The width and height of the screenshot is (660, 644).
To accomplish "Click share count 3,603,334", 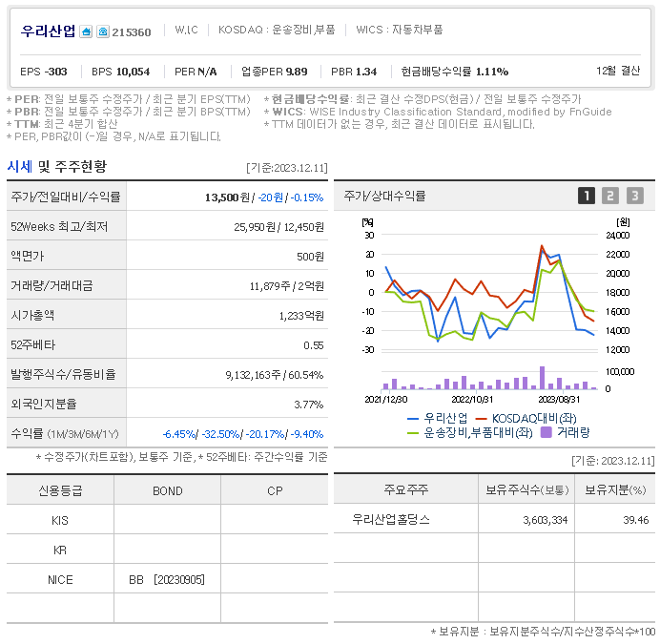I will pos(546,520).
